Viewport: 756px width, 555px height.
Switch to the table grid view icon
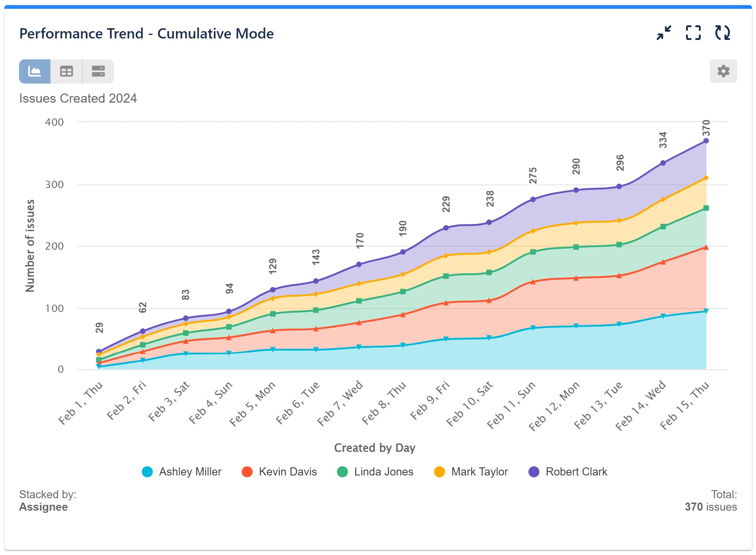click(66, 71)
